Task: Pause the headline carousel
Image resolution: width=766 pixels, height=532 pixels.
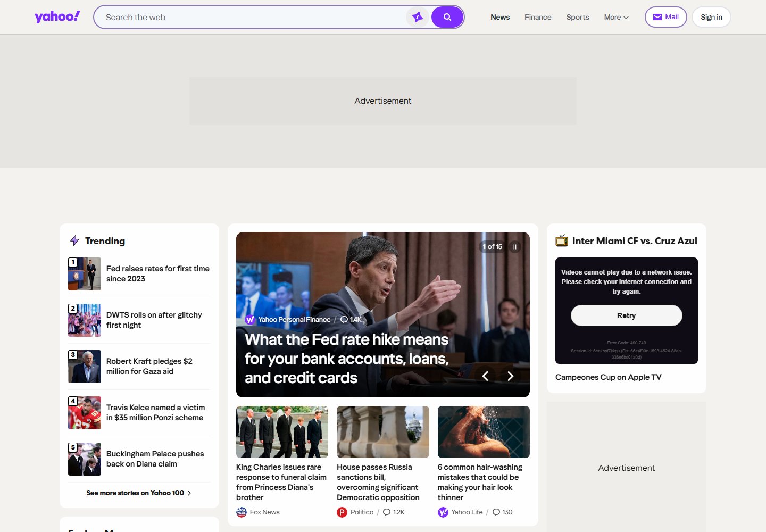Action: tap(514, 247)
